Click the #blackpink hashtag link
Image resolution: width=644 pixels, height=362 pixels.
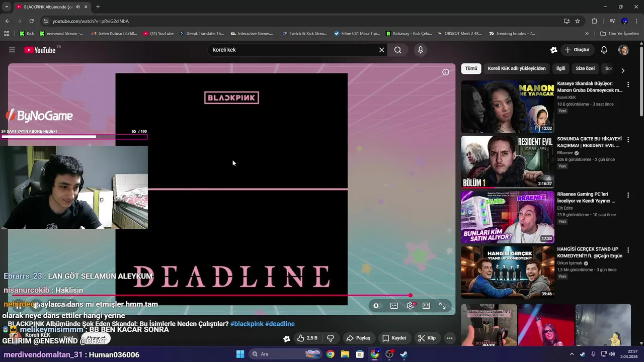click(247, 324)
